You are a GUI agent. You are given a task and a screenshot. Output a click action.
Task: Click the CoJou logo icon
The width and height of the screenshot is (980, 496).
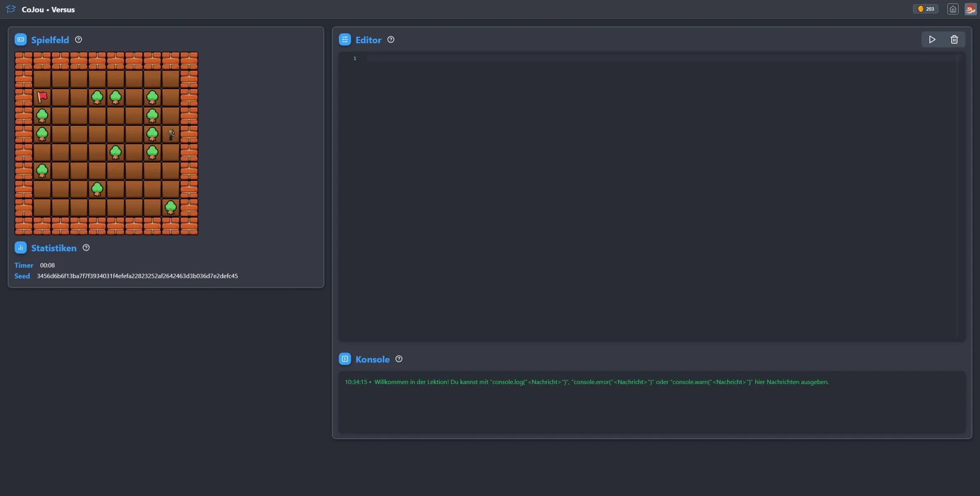11,9
